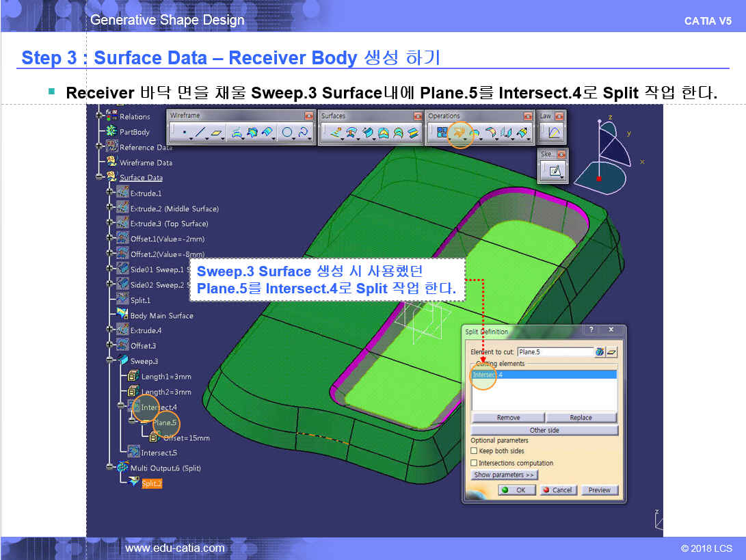Select Split.2 in the specification tree
Screen dimensions: 746x560
point(151,483)
